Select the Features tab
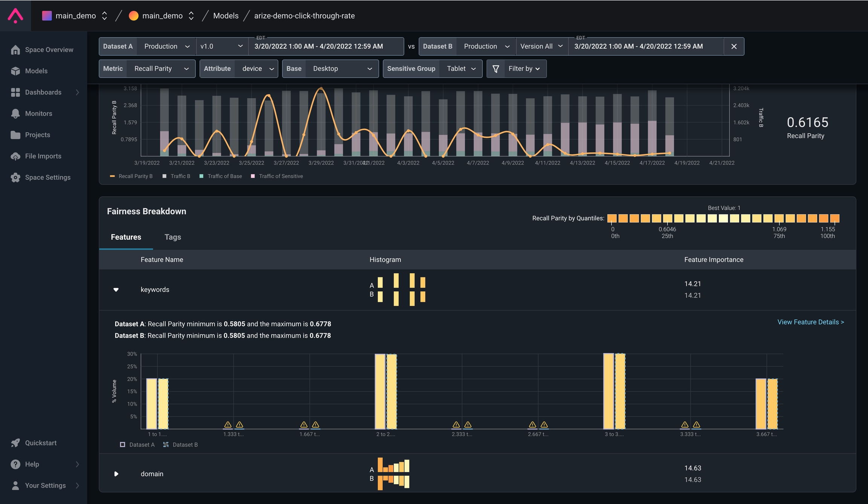The height and width of the screenshot is (504, 868). coord(126,237)
